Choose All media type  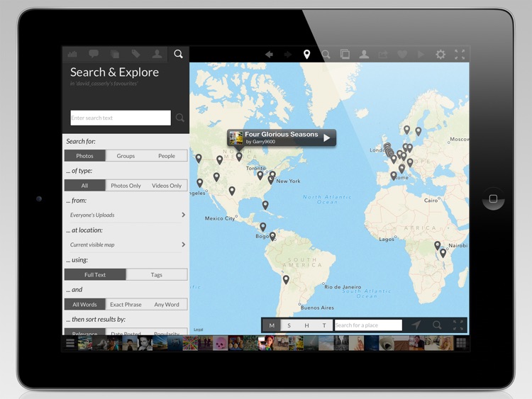85,186
